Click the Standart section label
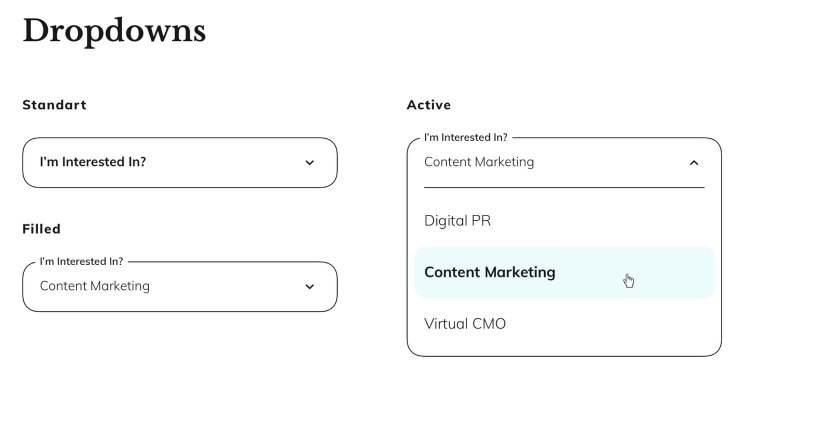815x427 pixels. [54, 105]
